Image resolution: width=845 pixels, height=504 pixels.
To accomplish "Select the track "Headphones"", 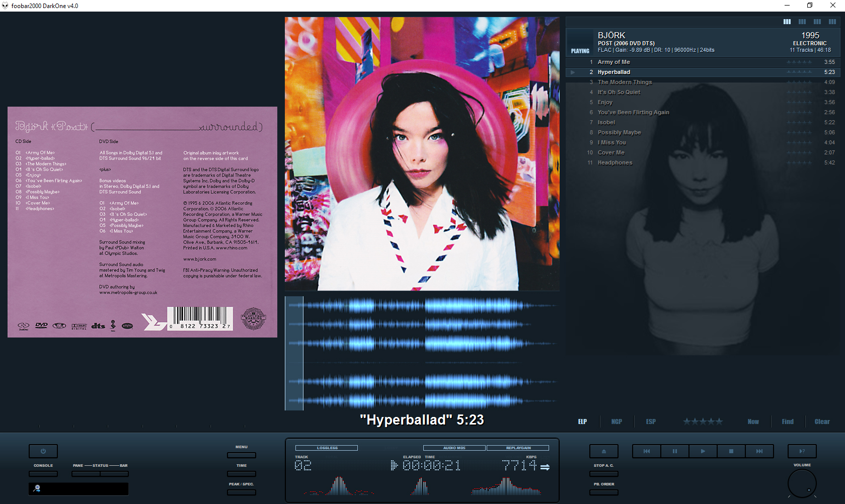I will pyautogui.click(x=703, y=162).
